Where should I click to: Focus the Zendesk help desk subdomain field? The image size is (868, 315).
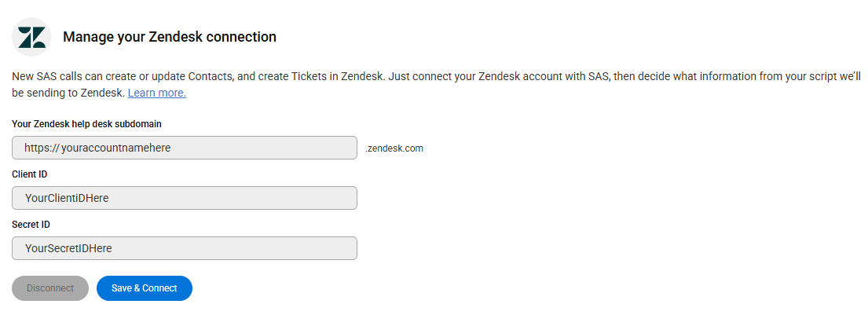(x=185, y=148)
